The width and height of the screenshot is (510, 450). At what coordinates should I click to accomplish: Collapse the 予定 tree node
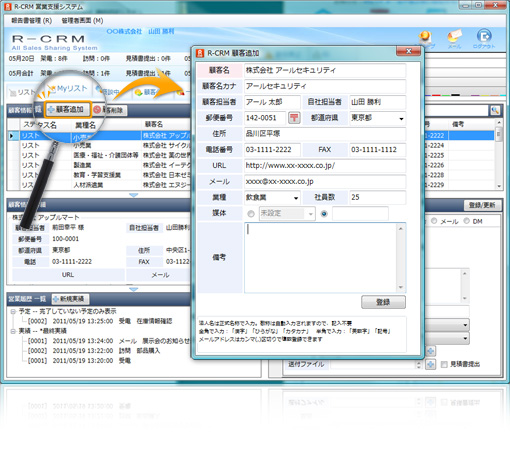pyautogui.click(x=13, y=312)
